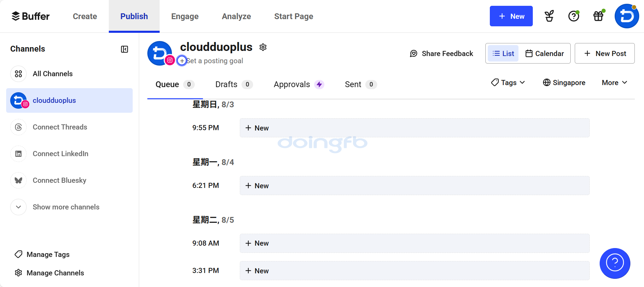This screenshot has width=644, height=287.
Task: Select the Approvals tab
Action: (299, 84)
